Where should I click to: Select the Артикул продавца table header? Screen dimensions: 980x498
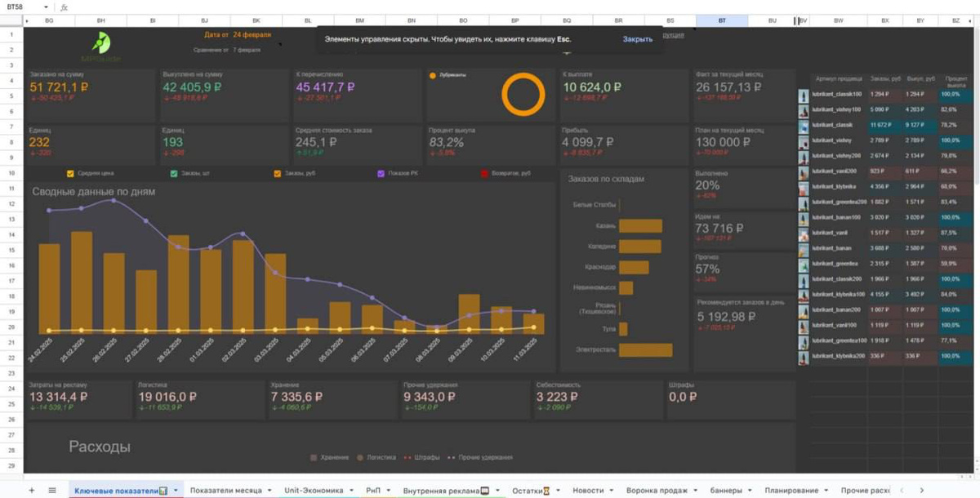(839, 78)
